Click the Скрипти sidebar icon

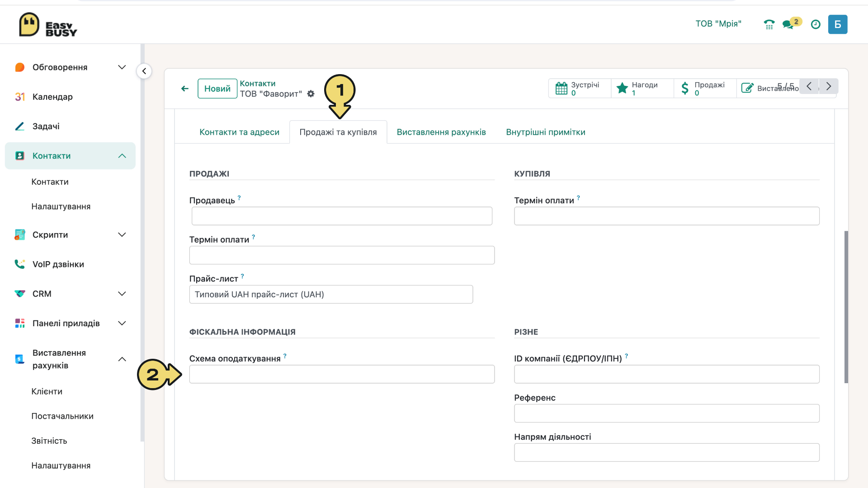coord(19,235)
